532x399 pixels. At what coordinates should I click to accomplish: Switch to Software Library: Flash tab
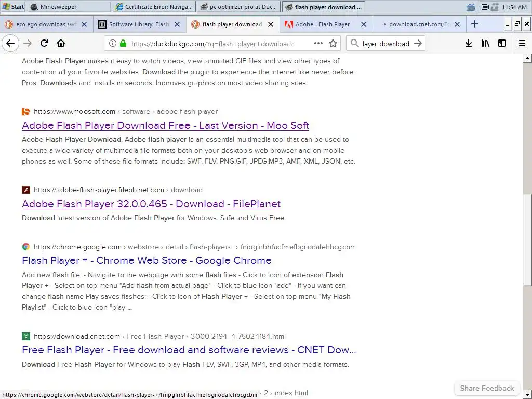pyautogui.click(x=139, y=24)
